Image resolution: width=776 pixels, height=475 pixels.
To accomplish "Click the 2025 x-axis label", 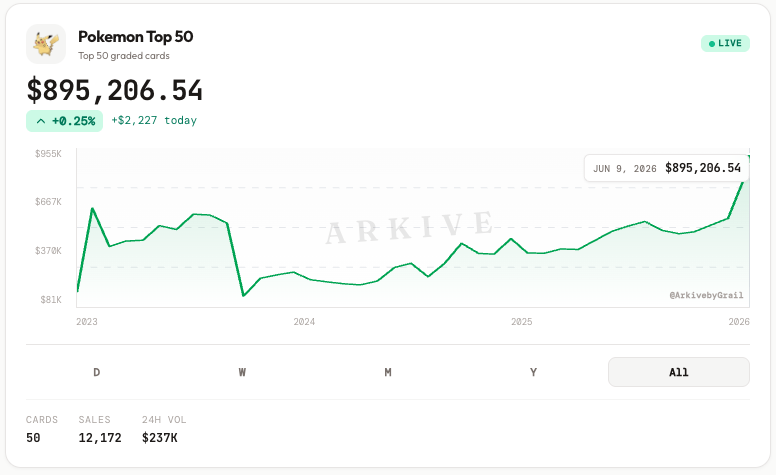I will point(522,322).
